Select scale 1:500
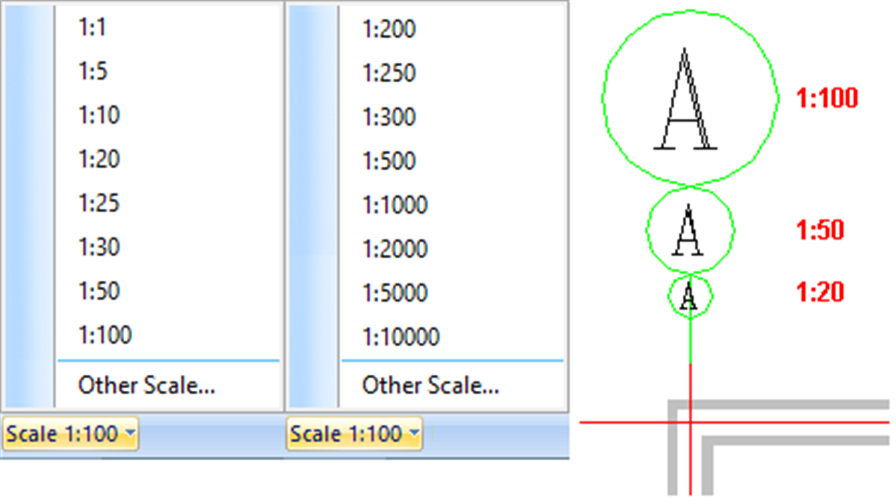The height and width of the screenshot is (504, 896). [x=389, y=161]
